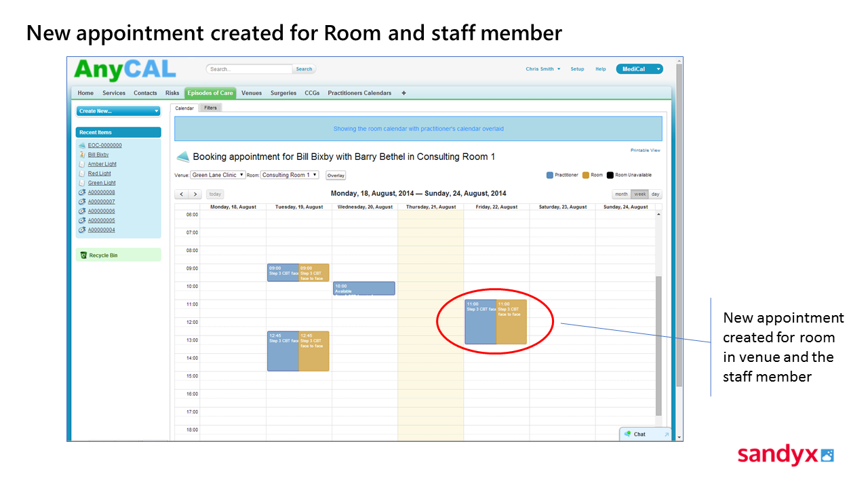Viewport: 868px width, 488px height.
Task: Click the Search button
Action: pos(304,69)
